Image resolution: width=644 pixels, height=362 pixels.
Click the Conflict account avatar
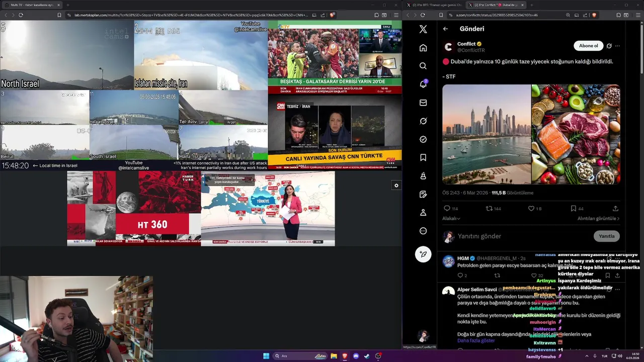(448, 47)
